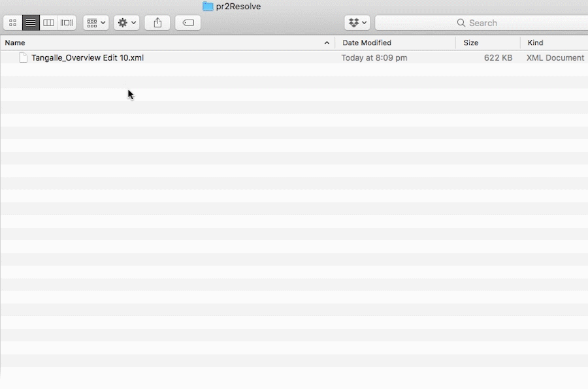Click the Search field

tap(482, 23)
